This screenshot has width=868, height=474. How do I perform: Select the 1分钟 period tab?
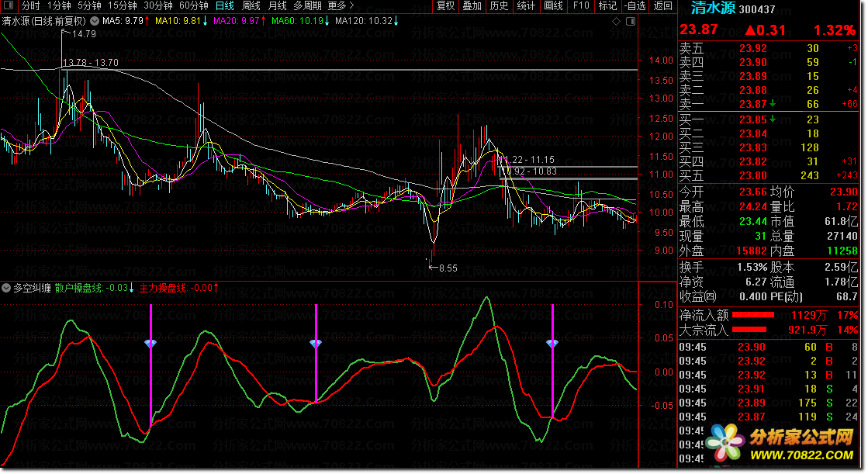[x=59, y=6]
